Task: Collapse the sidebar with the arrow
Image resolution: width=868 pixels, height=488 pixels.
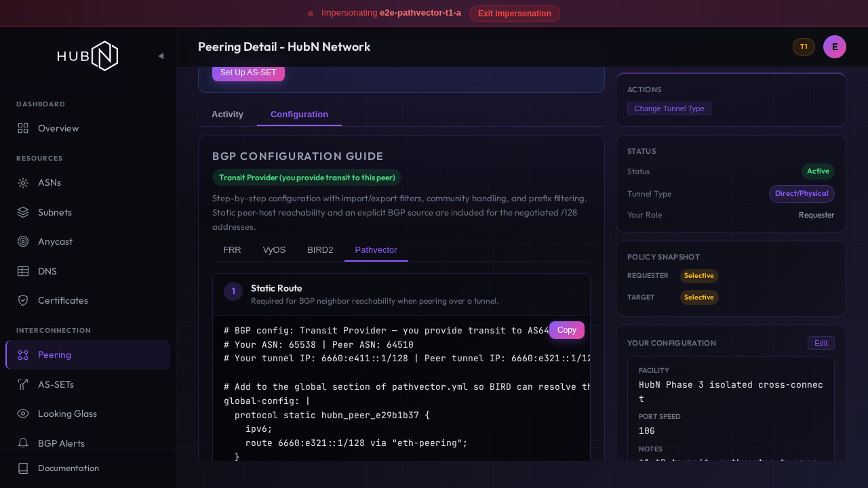Action: tap(161, 56)
